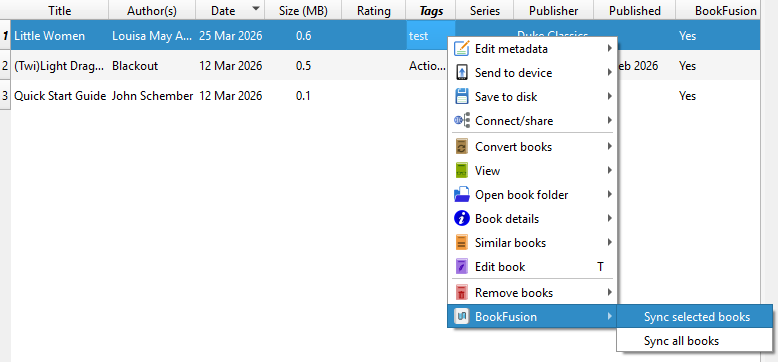Viewport: 778px width, 362px height.
Task: Click the 'test' tag cell
Action: click(x=431, y=36)
